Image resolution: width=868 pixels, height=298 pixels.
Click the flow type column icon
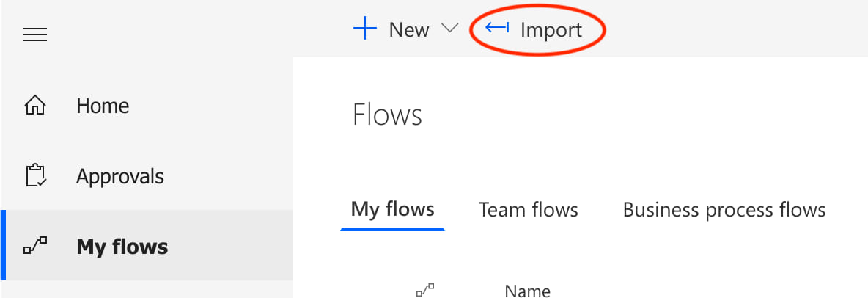click(x=425, y=291)
